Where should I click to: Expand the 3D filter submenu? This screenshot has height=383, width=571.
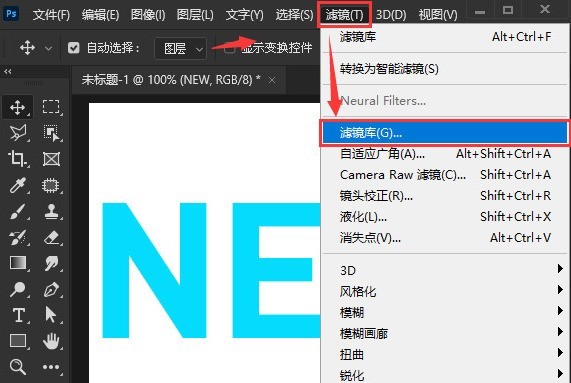445,271
